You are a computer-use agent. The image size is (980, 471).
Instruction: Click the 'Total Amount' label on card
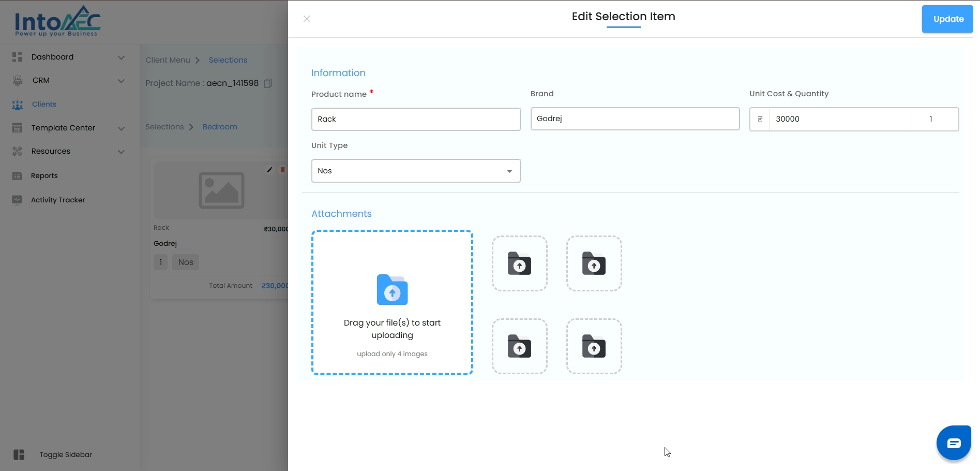[x=231, y=286]
